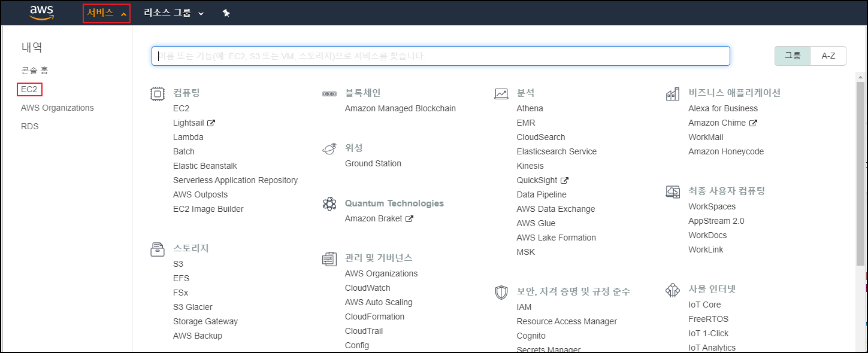Open the Kinesis service
868x353 pixels.
(530, 166)
